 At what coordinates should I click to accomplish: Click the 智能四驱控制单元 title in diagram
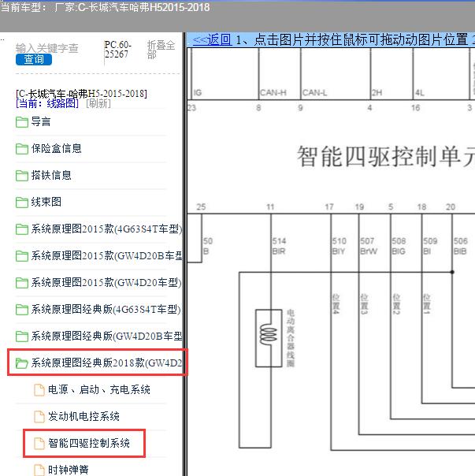click(386, 157)
